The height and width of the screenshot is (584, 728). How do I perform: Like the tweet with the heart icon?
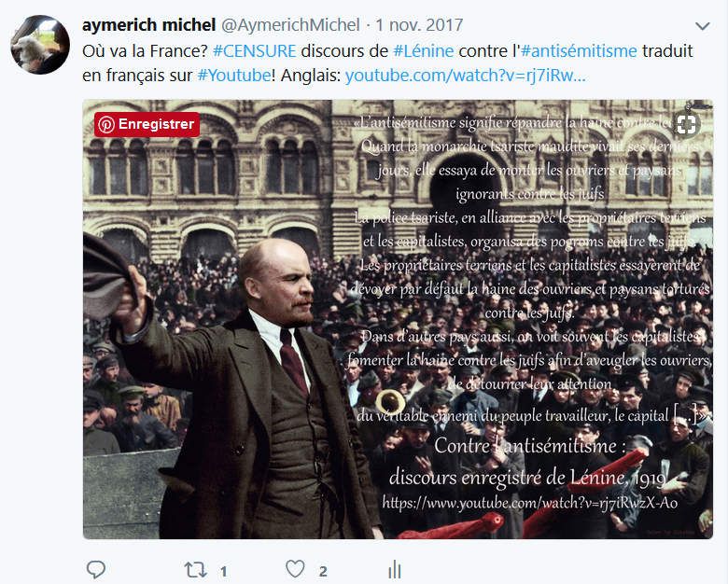[x=295, y=569]
